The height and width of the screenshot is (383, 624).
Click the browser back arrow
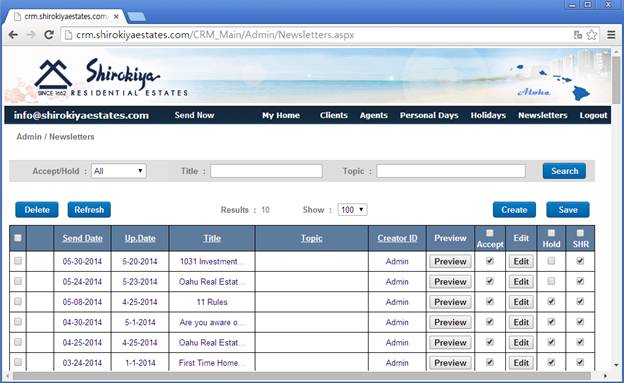13,35
